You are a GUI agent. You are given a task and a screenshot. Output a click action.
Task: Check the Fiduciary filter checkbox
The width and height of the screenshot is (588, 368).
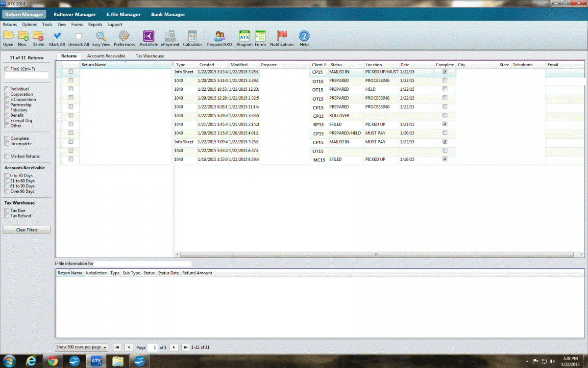(7, 110)
